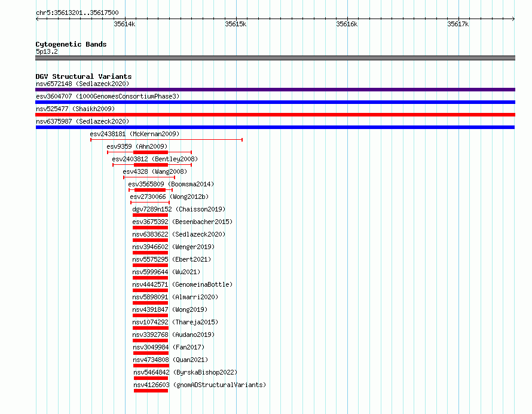This screenshot has height=414, width=532.
Task: Select the blue nsv6375987 variant bar
Action: click(x=275, y=127)
